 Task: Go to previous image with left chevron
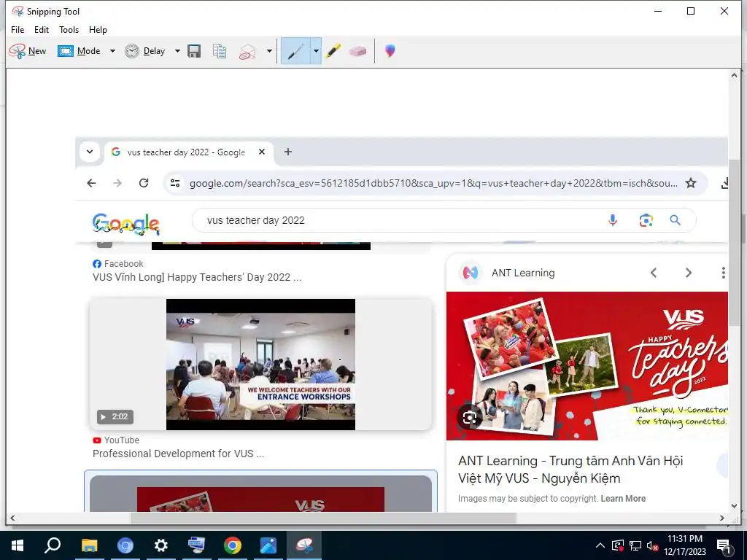pos(654,273)
